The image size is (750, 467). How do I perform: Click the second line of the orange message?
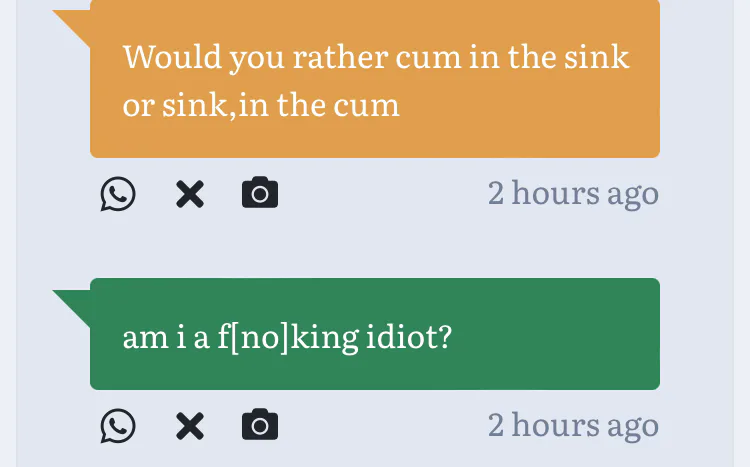261,105
